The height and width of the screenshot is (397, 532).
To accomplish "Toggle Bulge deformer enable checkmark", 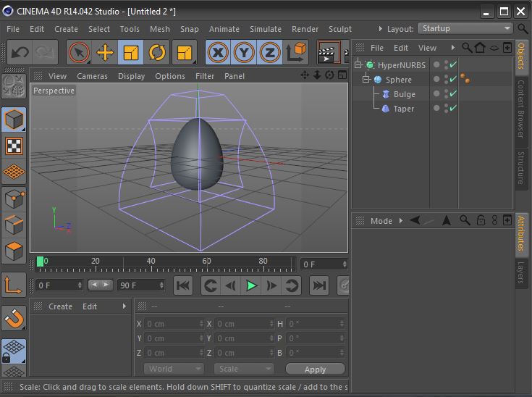I will pos(453,94).
